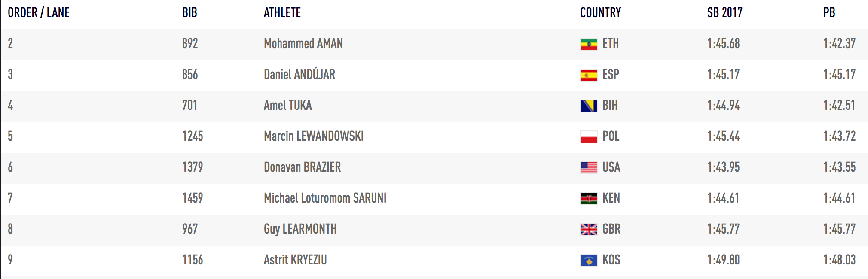
Task: Click the Kenya flag icon
Action: click(x=589, y=199)
